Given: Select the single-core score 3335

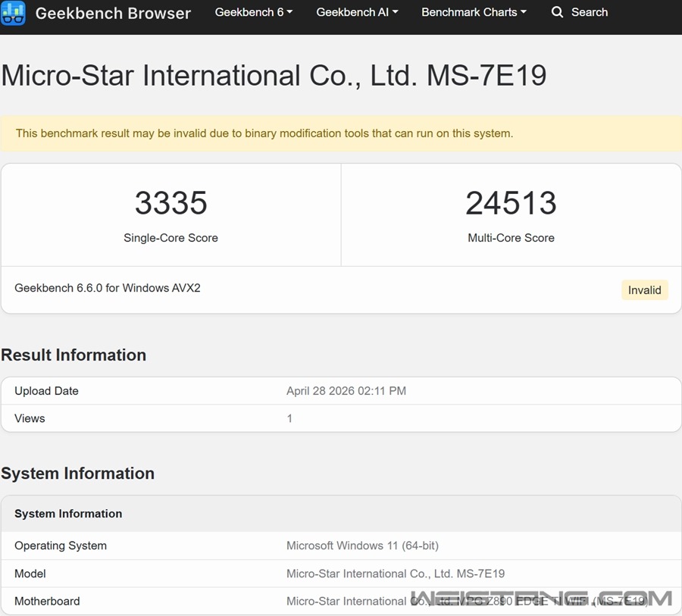Looking at the screenshot, I should (x=171, y=203).
